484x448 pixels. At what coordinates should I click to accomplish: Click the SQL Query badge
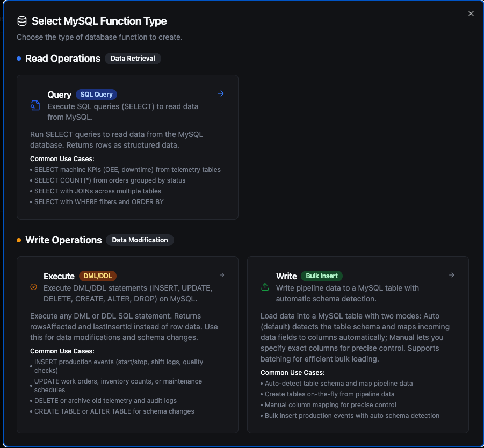click(96, 95)
